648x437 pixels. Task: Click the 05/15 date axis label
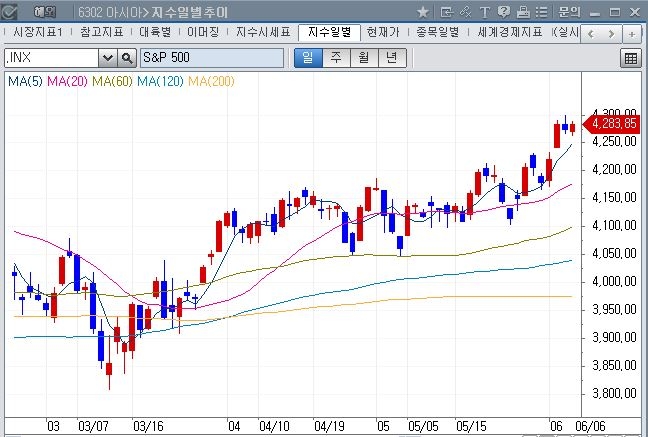471,426
